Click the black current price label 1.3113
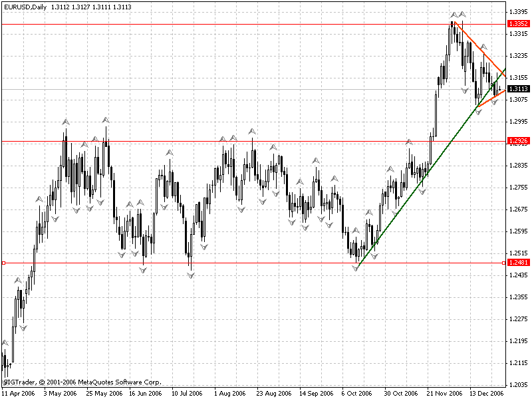532x399 pixels. tap(517, 89)
